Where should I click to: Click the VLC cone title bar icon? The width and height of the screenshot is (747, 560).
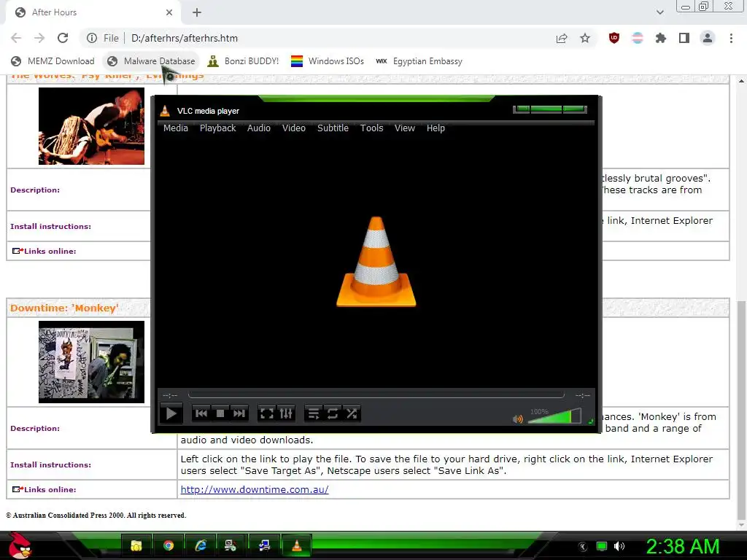(165, 111)
